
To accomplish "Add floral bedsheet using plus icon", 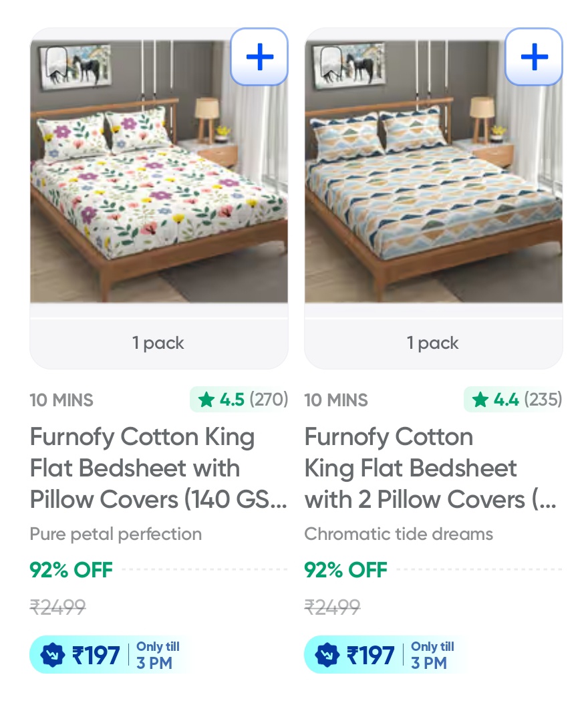I will [259, 57].
